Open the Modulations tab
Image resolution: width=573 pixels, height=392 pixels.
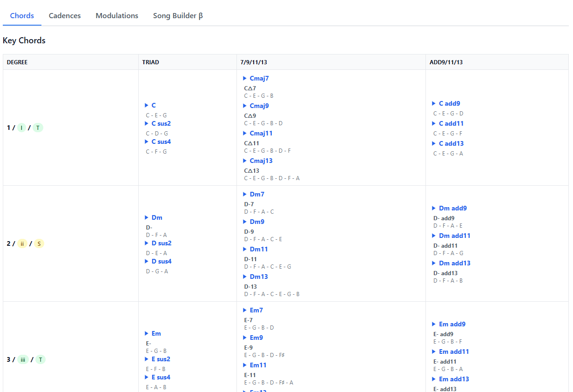[117, 16]
